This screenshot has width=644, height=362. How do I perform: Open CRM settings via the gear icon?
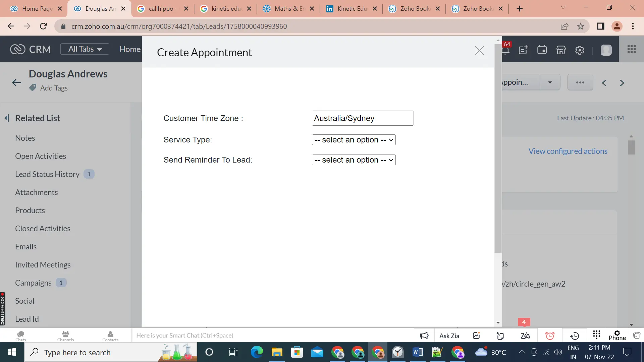click(x=580, y=50)
